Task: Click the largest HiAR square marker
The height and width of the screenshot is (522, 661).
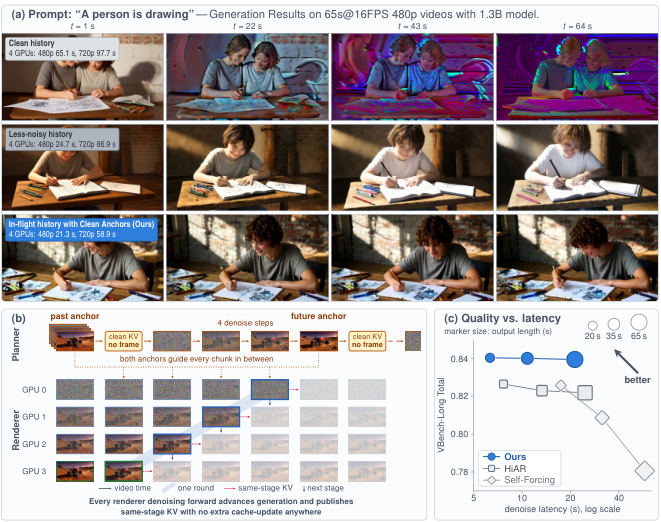Action: coord(585,393)
